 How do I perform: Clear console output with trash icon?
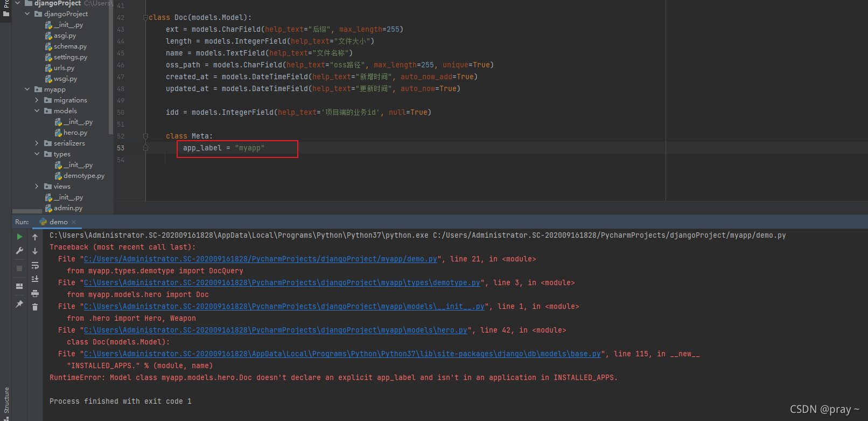click(35, 307)
